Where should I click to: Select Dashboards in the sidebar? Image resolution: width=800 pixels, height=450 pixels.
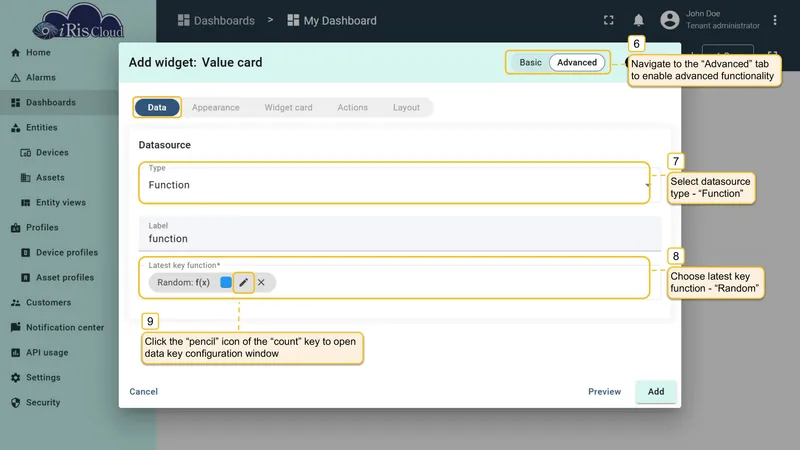click(43, 103)
